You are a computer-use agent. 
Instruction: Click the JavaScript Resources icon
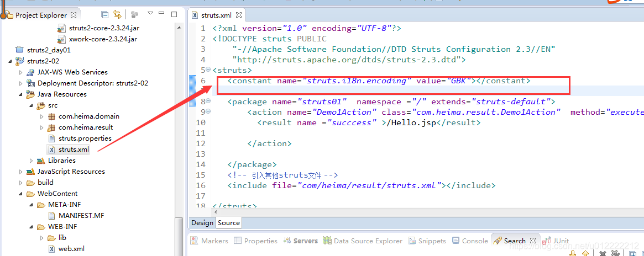(x=31, y=172)
